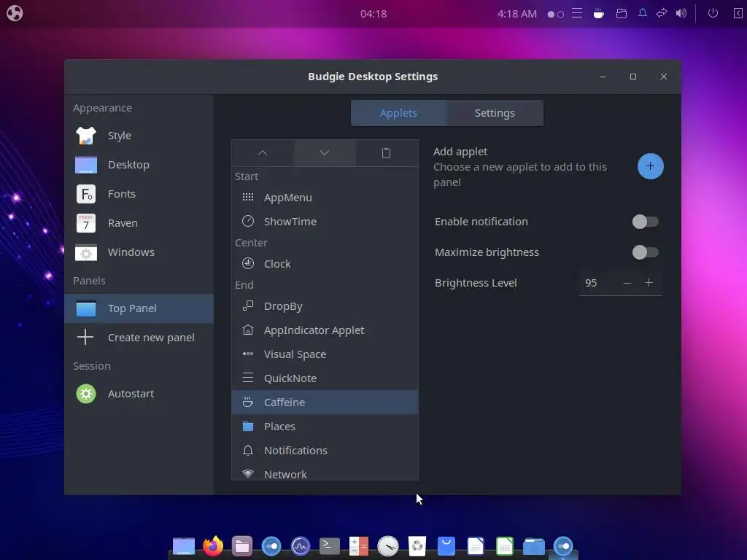Delete the selected applet with the trash icon

click(x=387, y=153)
